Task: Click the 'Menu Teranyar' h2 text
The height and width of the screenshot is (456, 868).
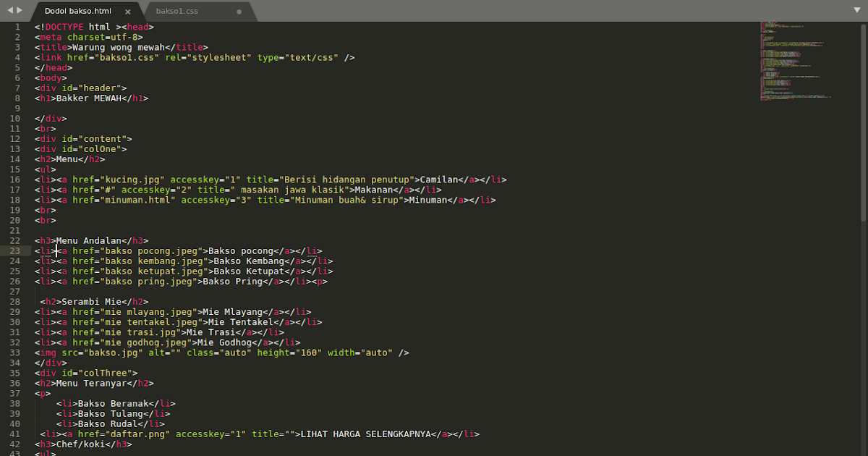Action: (93, 383)
